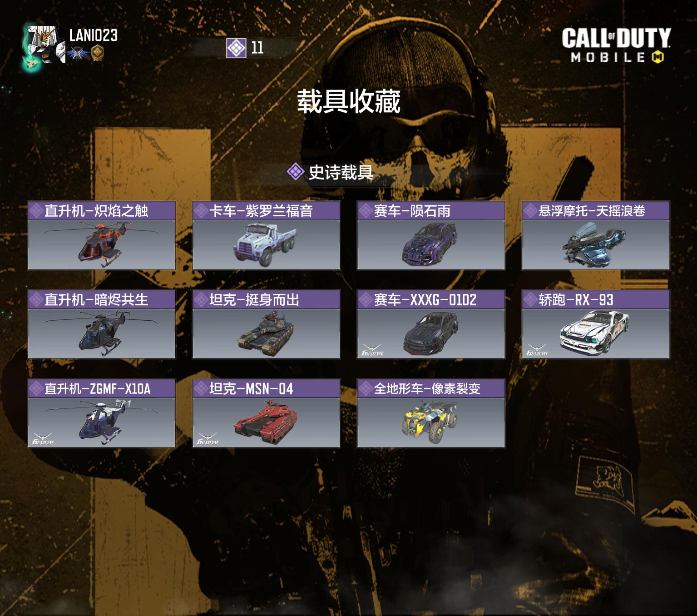Click the Gundam logo on the 轿跑-RX-93 card
This screenshot has height=616, width=697.
537,349
